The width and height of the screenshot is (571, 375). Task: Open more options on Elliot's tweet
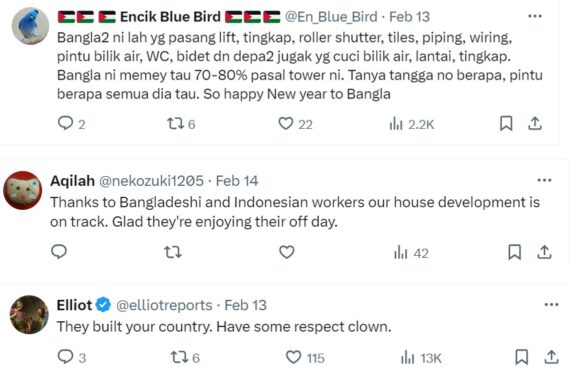point(551,305)
